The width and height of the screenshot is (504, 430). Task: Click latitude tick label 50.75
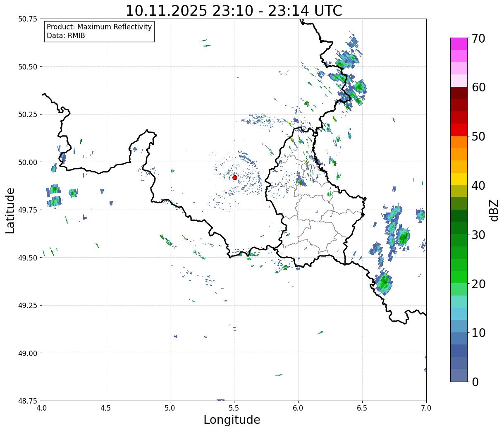(27, 19)
